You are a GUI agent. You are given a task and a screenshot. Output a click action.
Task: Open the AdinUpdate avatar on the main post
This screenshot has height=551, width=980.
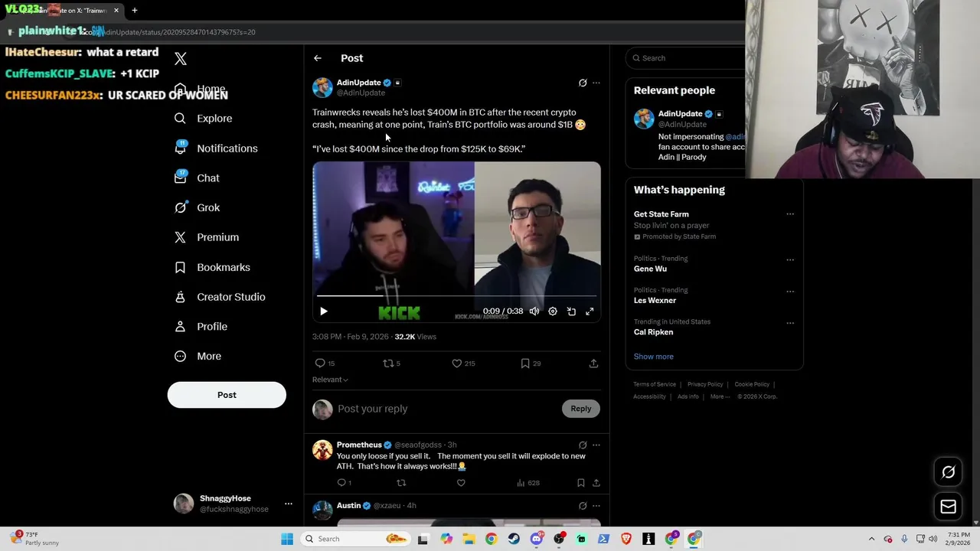[322, 87]
